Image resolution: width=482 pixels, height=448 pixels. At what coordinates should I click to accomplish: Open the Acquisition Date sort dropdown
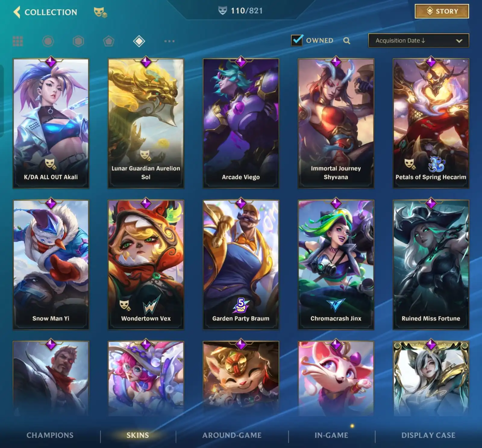(418, 41)
